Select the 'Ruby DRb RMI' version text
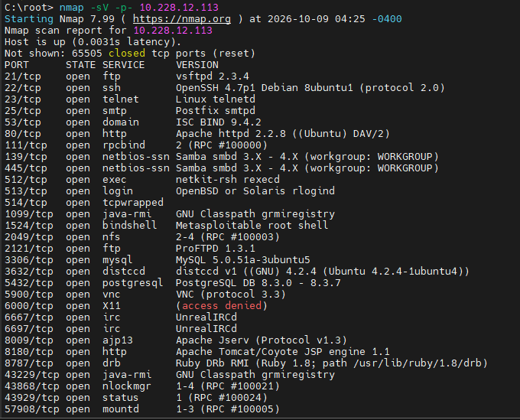The height and width of the screenshot is (420, 520). 213,363
